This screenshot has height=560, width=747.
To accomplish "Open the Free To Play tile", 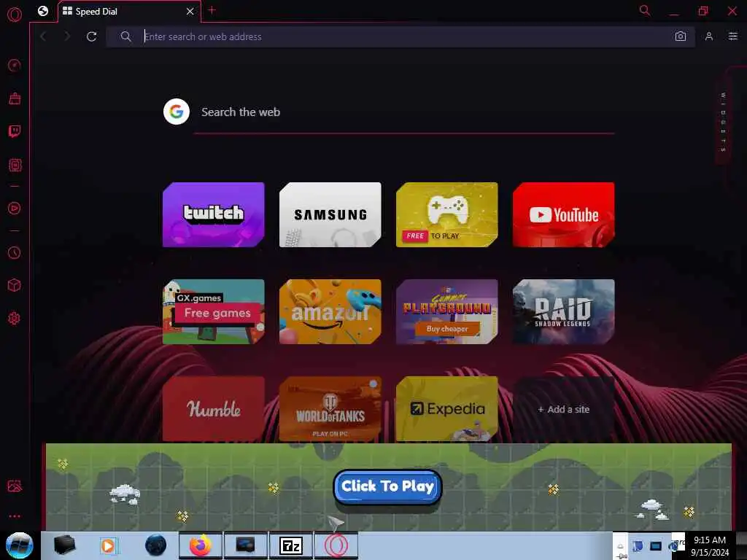I will pos(447,215).
